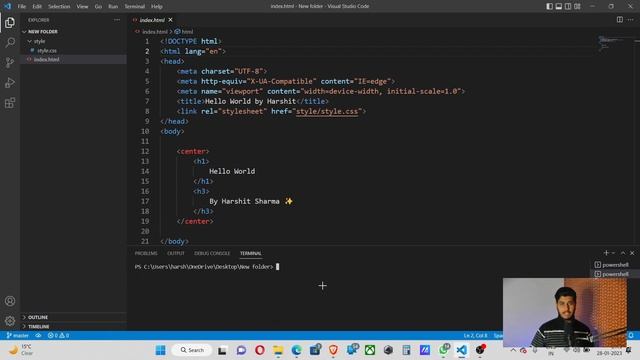Open the Source Control view
The height and width of the screenshot is (360, 640).
(10, 62)
